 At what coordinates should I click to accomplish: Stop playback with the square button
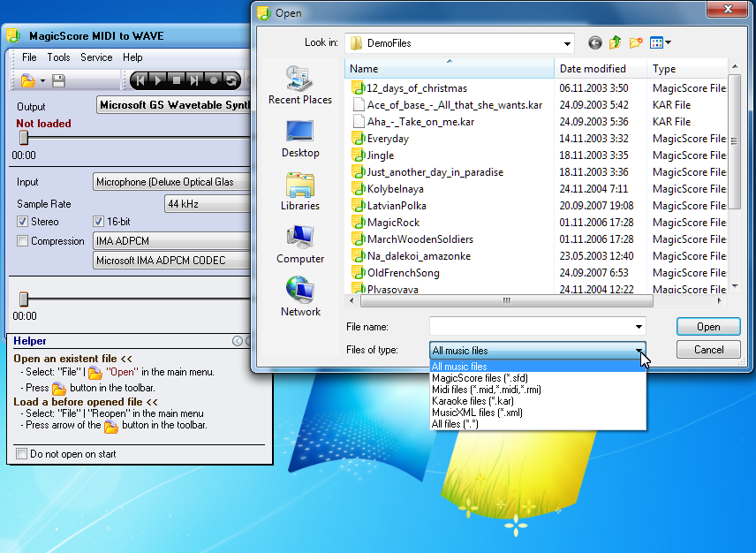(x=177, y=80)
